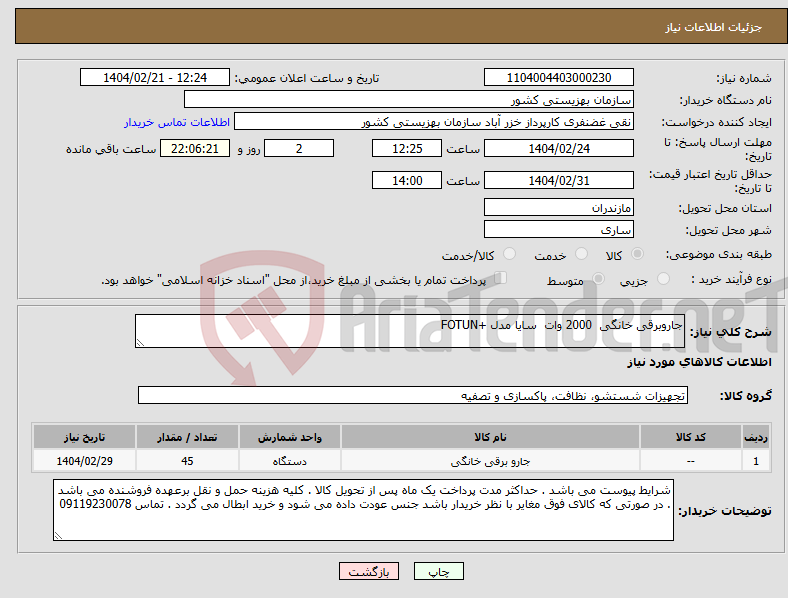Click the ردیف column header

[756, 437]
